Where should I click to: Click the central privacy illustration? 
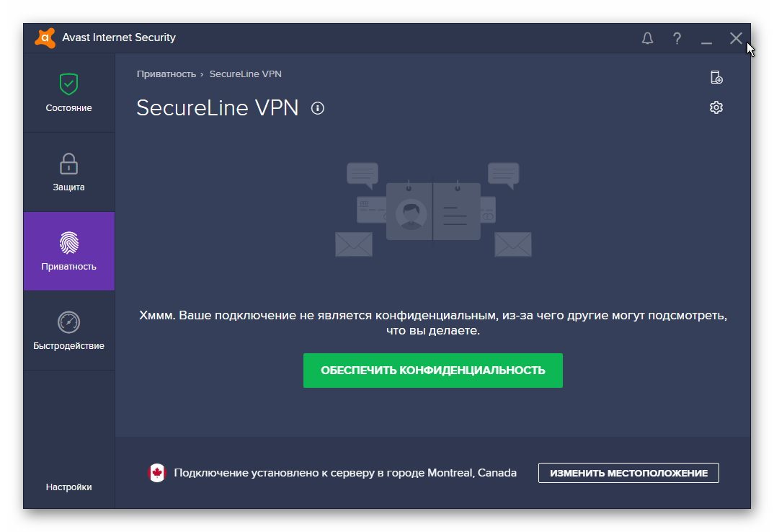coord(432,210)
